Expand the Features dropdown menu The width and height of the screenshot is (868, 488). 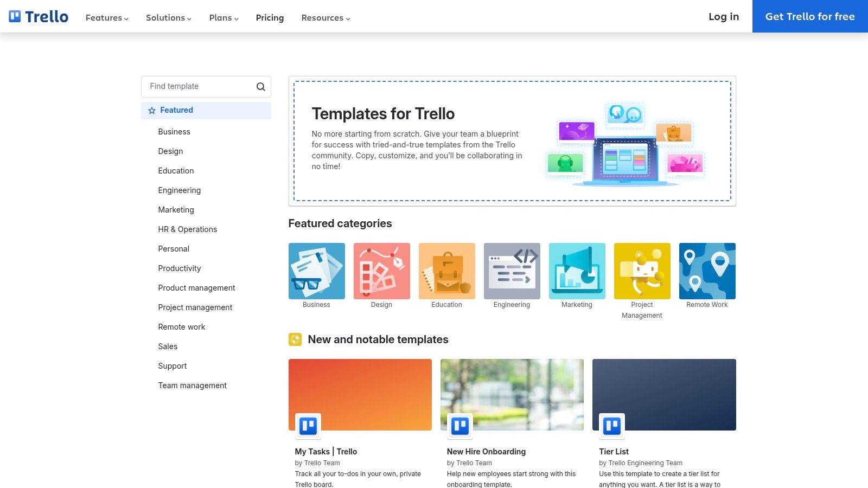(107, 17)
